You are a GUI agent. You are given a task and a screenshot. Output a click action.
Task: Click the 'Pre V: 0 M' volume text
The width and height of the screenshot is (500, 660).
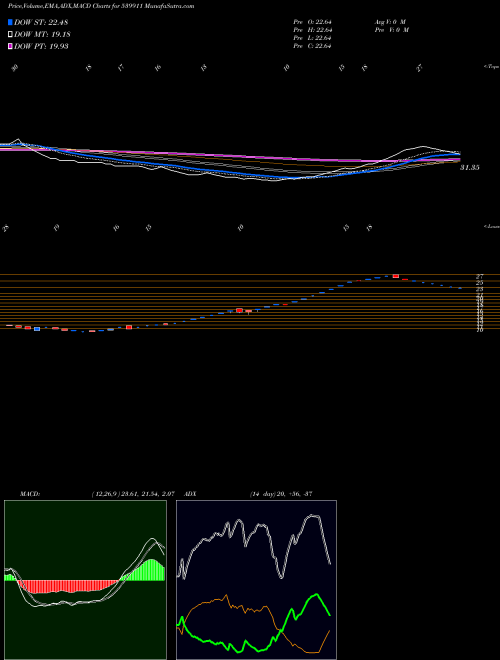(393, 30)
